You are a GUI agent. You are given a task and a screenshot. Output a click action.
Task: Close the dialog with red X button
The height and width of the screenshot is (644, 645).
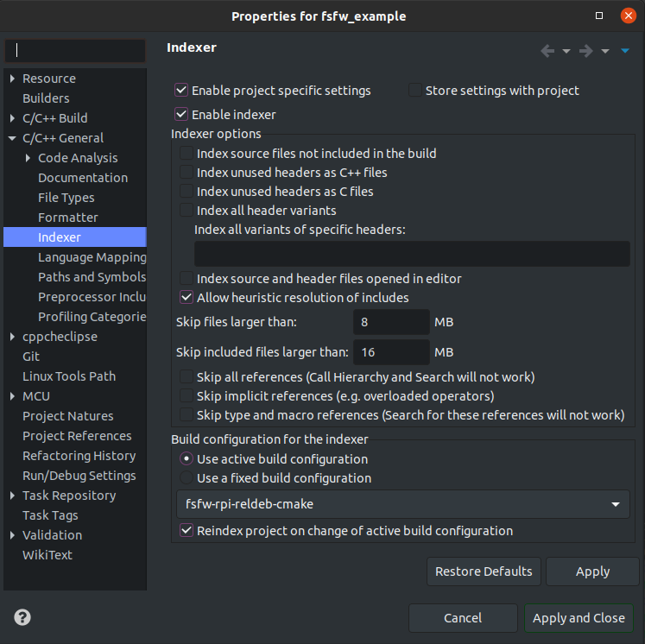point(628,16)
